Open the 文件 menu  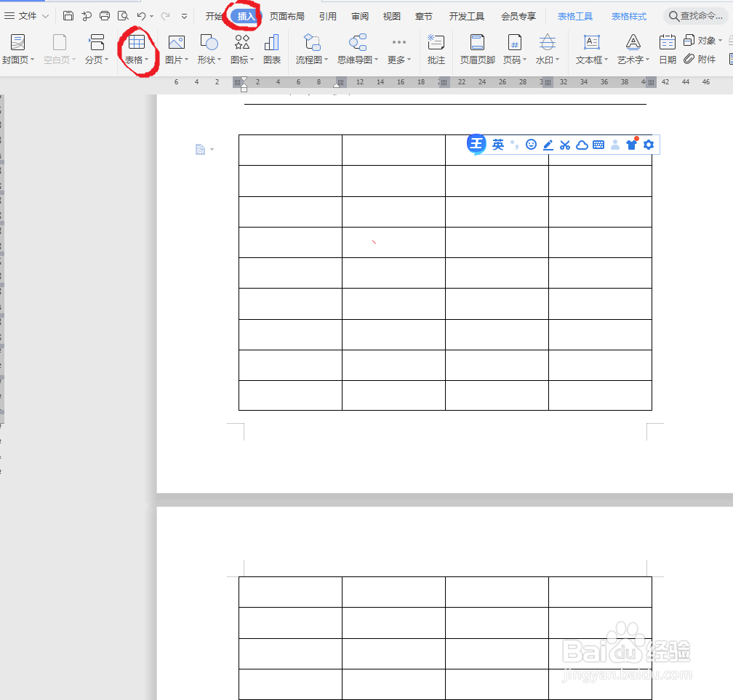(x=26, y=16)
